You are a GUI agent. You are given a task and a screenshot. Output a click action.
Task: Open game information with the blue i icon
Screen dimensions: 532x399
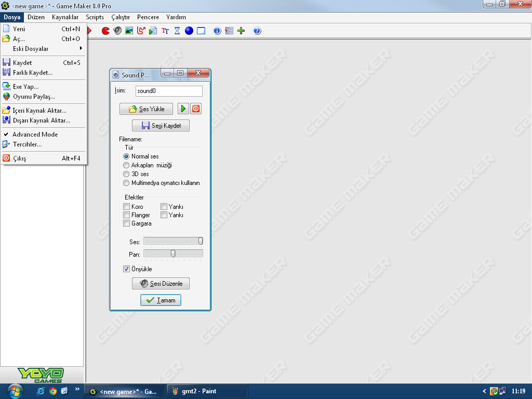coord(217,31)
